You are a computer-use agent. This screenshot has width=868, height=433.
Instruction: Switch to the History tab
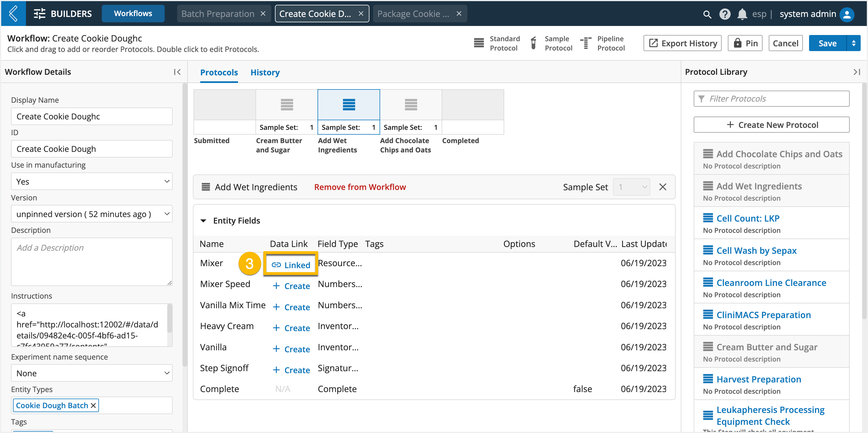[x=265, y=72]
